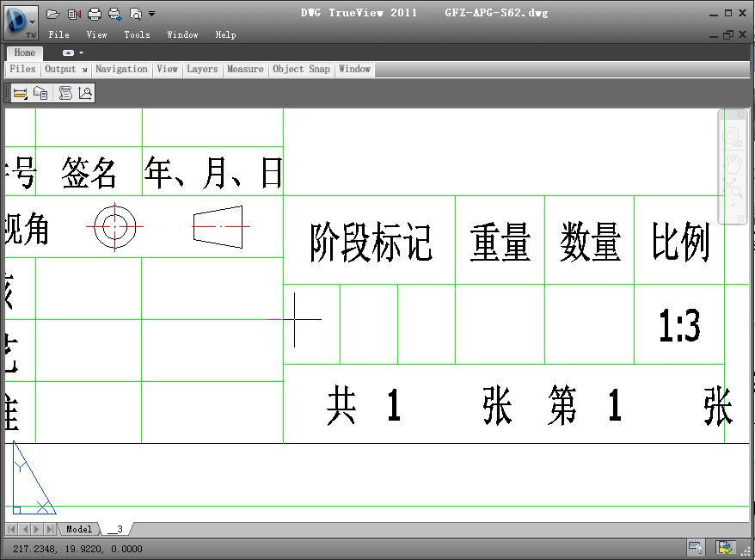Image resolution: width=755 pixels, height=560 pixels.
Task: Click the Plot printer icon
Action: (x=95, y=14)
